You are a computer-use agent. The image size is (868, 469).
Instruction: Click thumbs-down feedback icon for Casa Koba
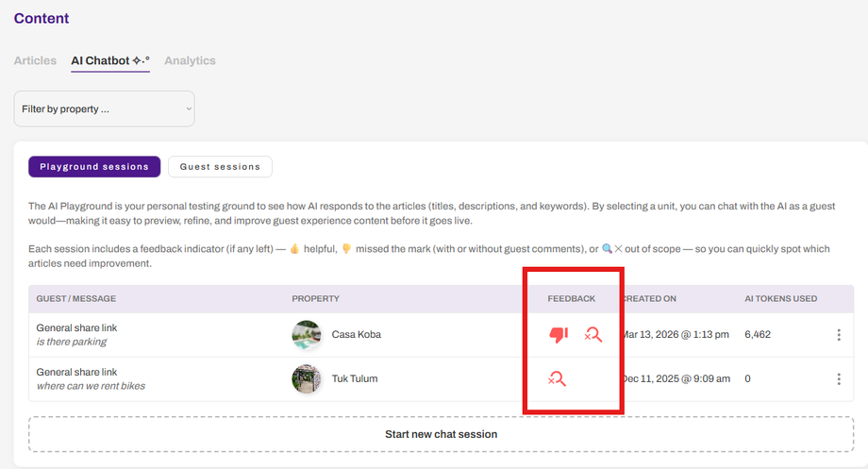559,334
